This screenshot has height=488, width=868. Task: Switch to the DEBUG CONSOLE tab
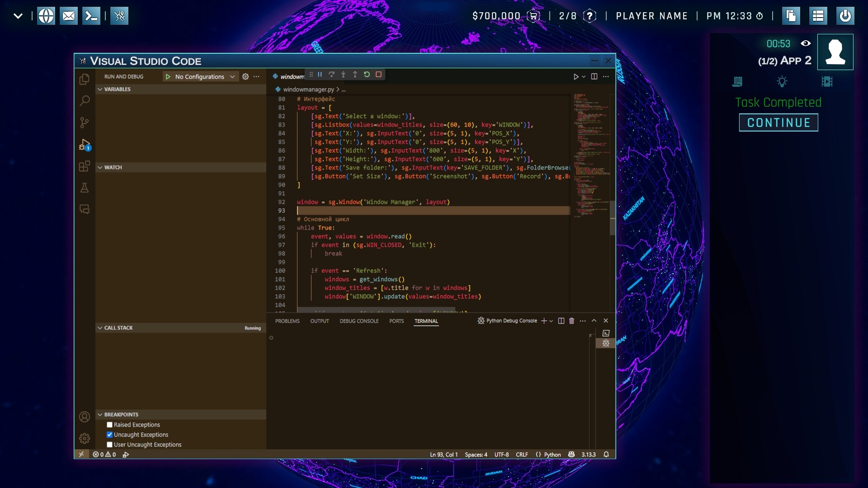(359, 321)
